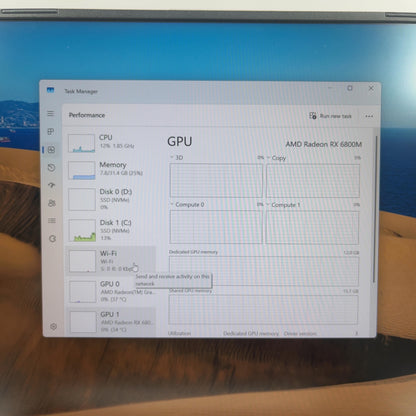416x416 pixels.
Task: Open the Details list icon
Action: (52, 221)
